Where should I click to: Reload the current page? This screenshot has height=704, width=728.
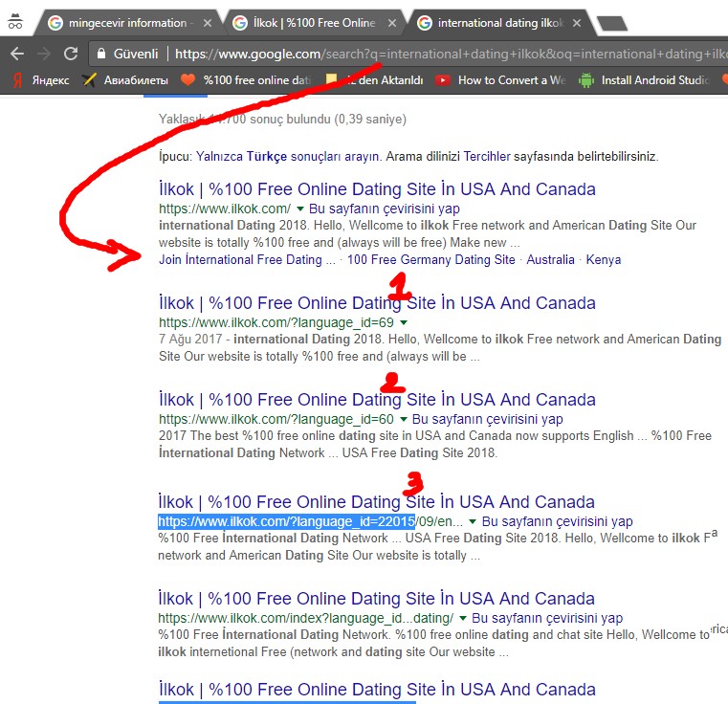[x=71, y=55]
